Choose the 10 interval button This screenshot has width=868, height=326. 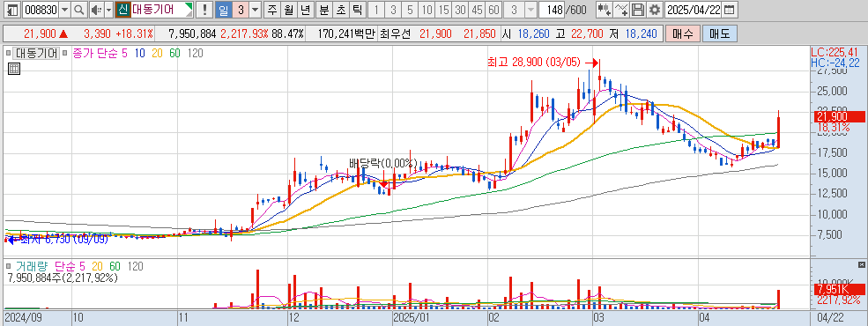tap(427, 10)
